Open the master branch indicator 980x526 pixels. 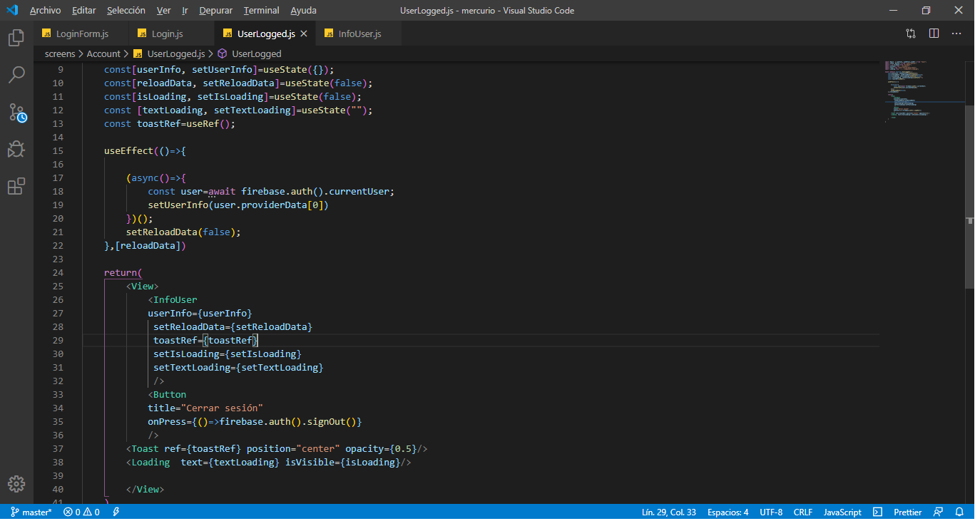31,512
